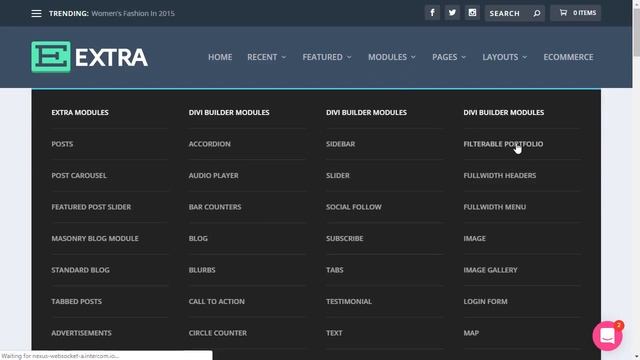The width and height of the screenshot is (640, 360).
Task: Open Audio Player module link
Action: pos(213,176)
